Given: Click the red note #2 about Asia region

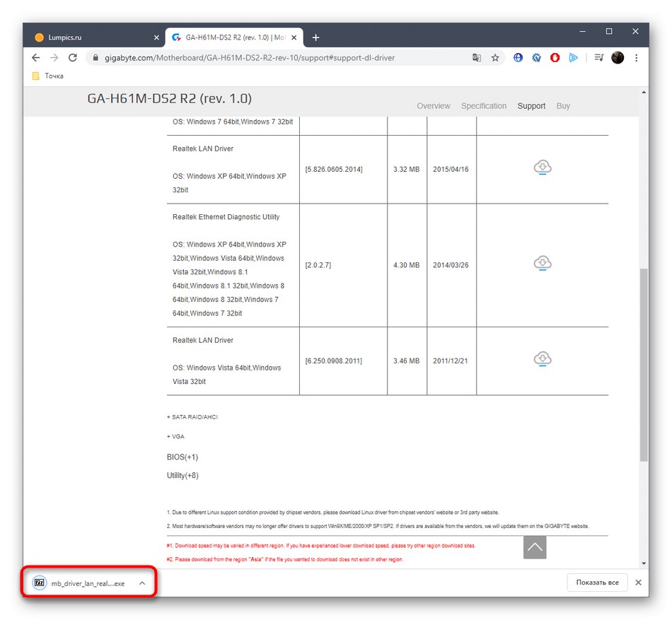Looking at the screenshot, I should (284, 559).
